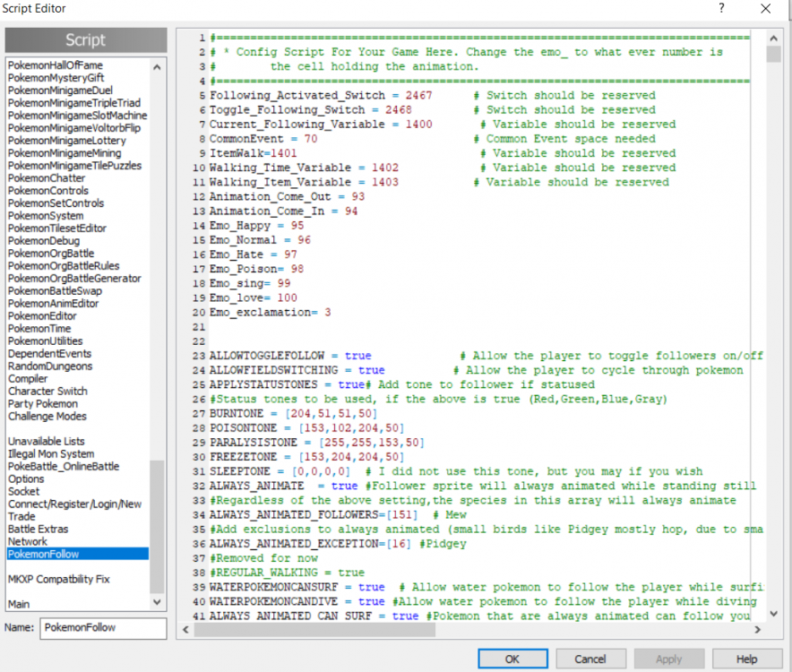This screenshot has height=672, width=792.
Task: Select PokemonBattleSwap script
Action: (x=55, y=291)
